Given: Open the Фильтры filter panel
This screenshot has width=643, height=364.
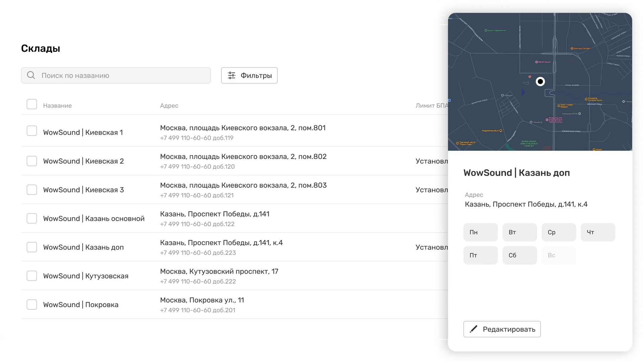Looking at the screenshot, I should tap(249, 75).
